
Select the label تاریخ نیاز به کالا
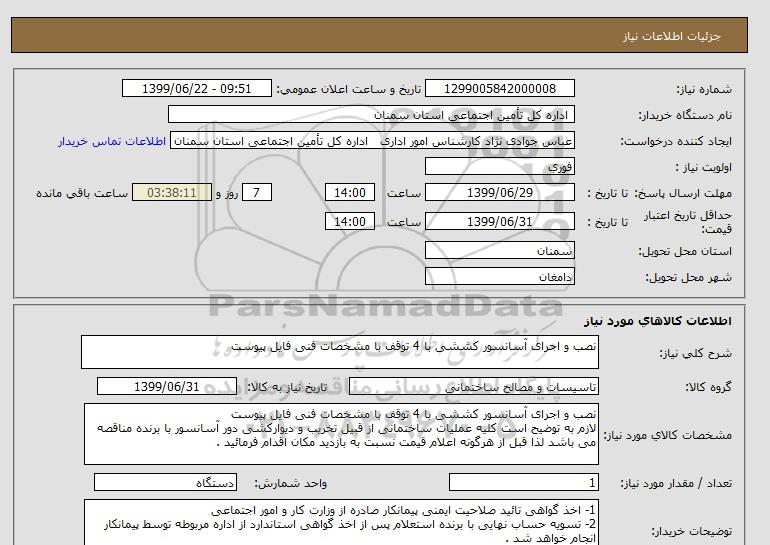point(286,387)
